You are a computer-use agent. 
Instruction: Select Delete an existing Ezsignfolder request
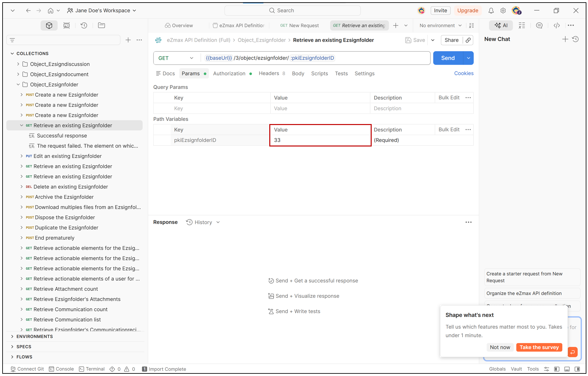tap(71, 187)
